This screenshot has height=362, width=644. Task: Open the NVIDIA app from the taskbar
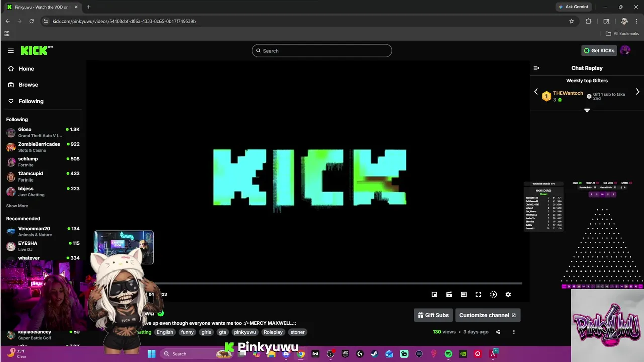click(x=463, y=354)
